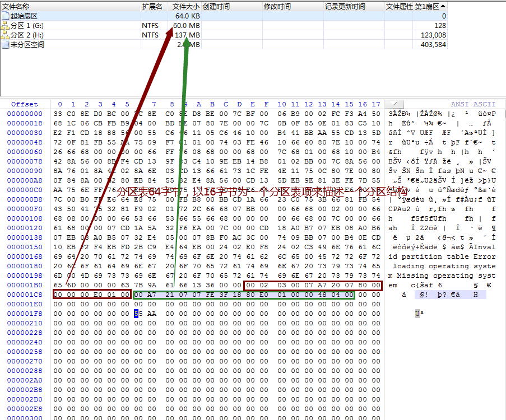Click offset label 00000210
Image resolution: width=506 pixels, height=420 pixels.
tap(25, 323)
